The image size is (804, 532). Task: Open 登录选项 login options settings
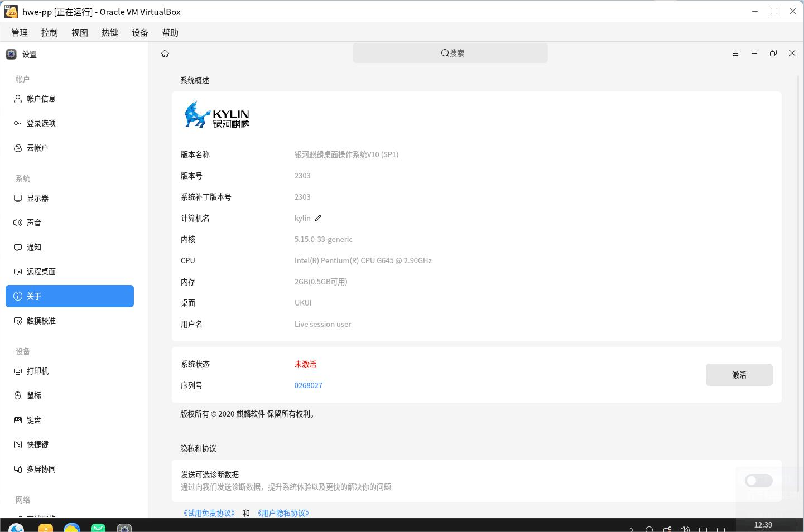(70, 123)
